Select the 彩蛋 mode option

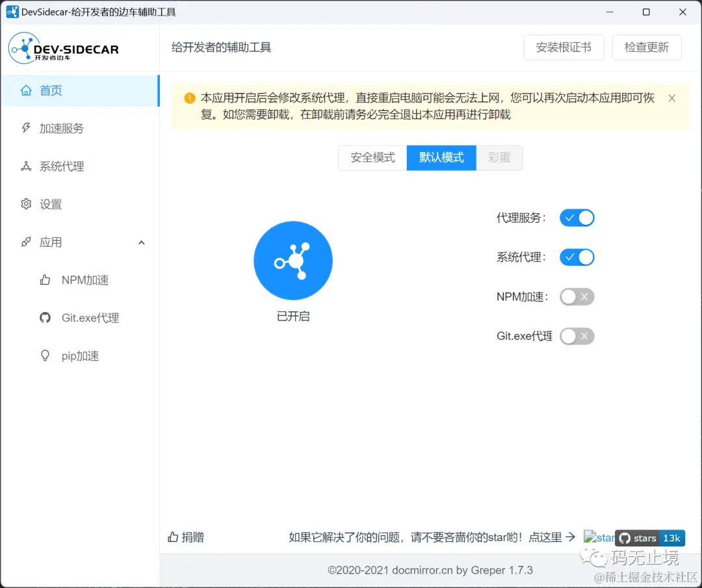pyautogui.click(x=499, y=157)
